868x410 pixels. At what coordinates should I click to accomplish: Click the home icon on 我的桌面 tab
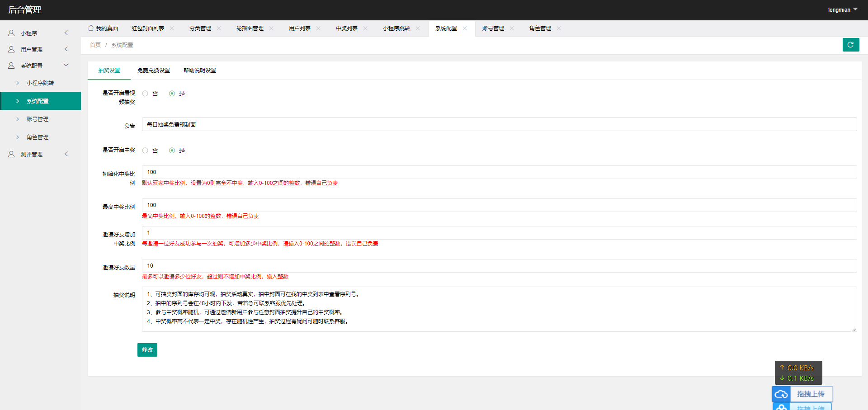click(x=91, y=28)
